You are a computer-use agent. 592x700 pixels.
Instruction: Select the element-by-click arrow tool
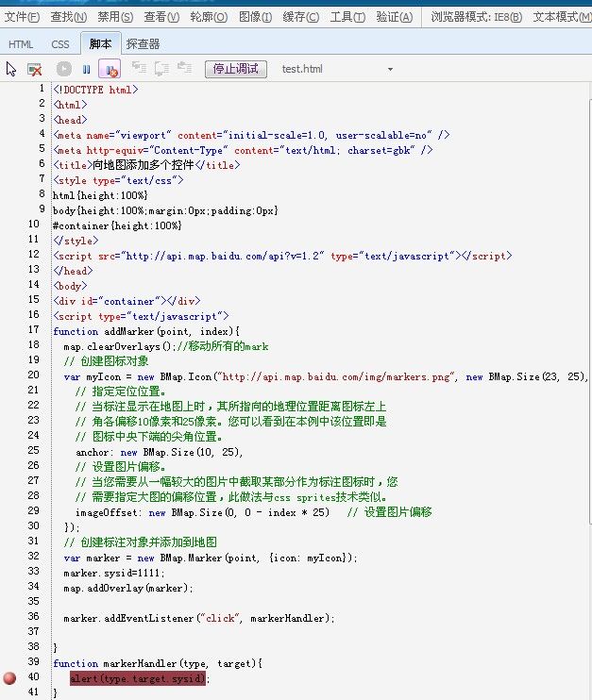click(x=11, y=69)
